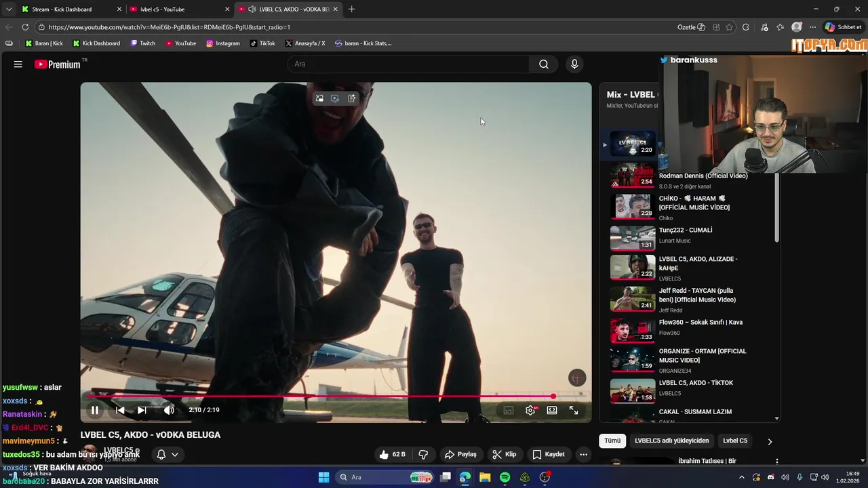
Task: Click the browser address bar URL
Action: [x=170, y=27]
